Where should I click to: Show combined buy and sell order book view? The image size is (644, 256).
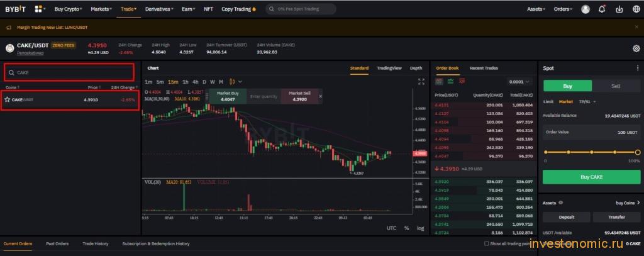[x=439, y=81]
